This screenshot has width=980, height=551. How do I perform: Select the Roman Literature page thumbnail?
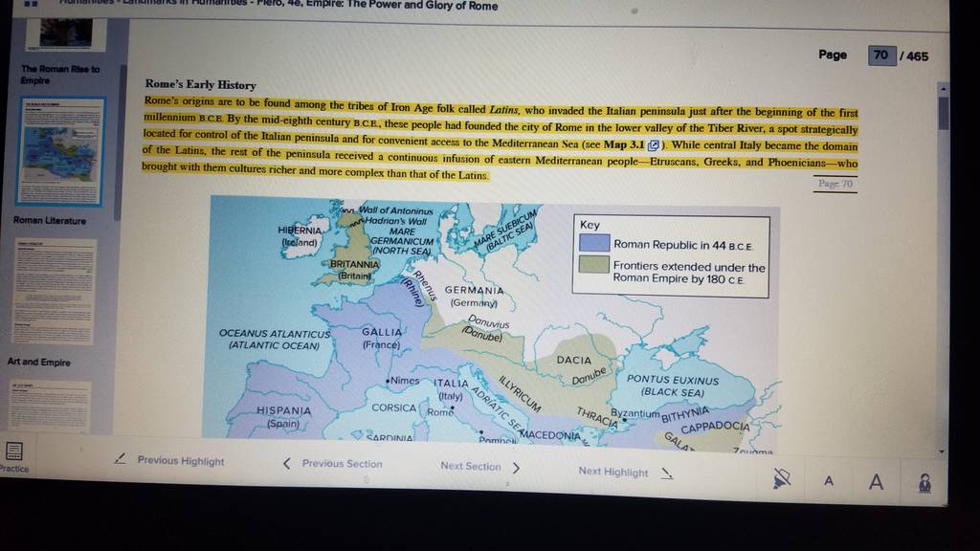click(55, 291)
